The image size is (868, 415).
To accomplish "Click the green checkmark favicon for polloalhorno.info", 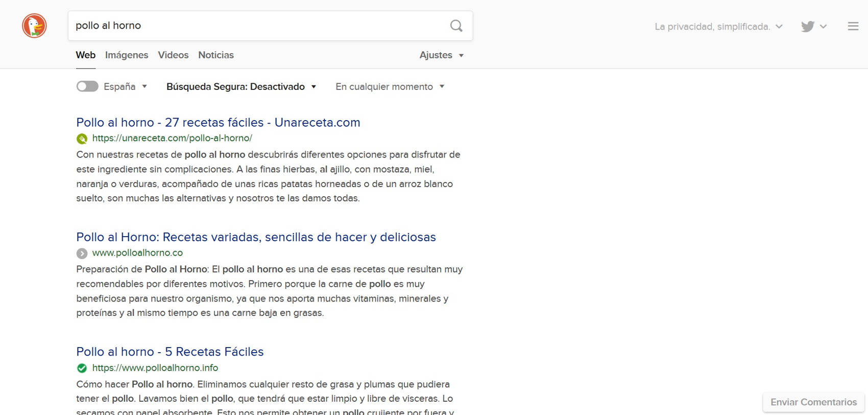I will (x=82, y=368).
